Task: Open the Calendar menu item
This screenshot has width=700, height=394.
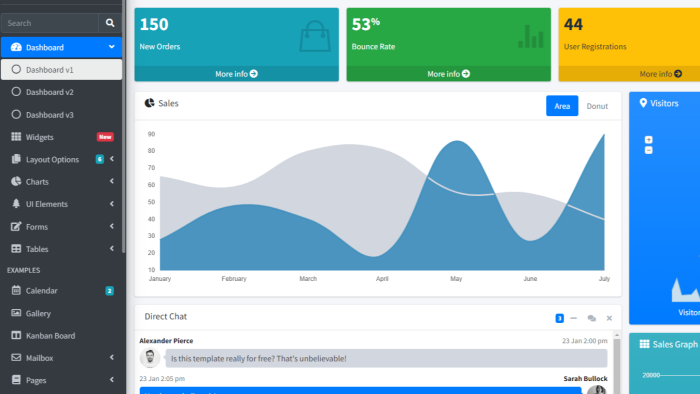Action: (62, 291)
